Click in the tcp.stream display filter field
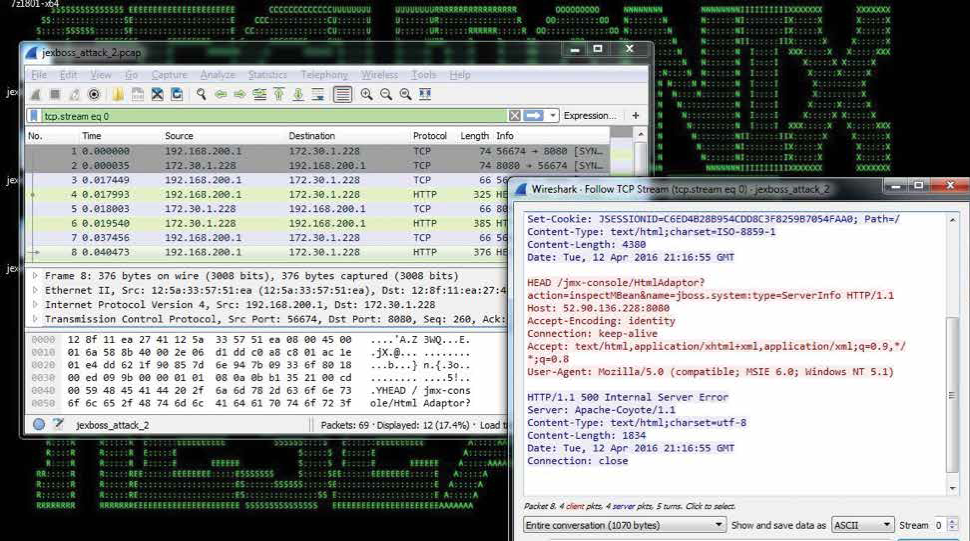Screen dimensions: 970x541 pyautogui.click(x=270, y=116)
